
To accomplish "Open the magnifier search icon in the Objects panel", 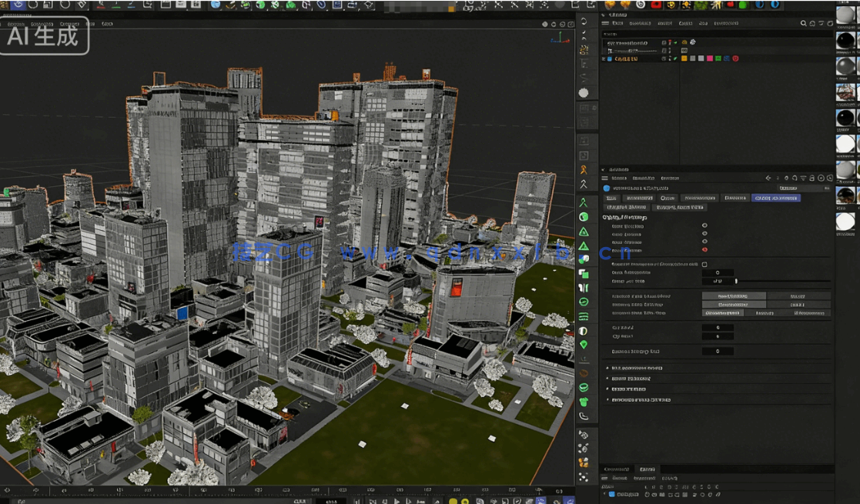I will pos(803,22).
